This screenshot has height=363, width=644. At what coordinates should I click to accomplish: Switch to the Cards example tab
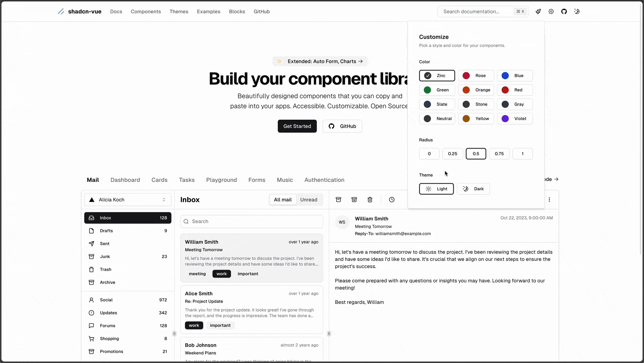pyautogui.click(x=160, y=180)
